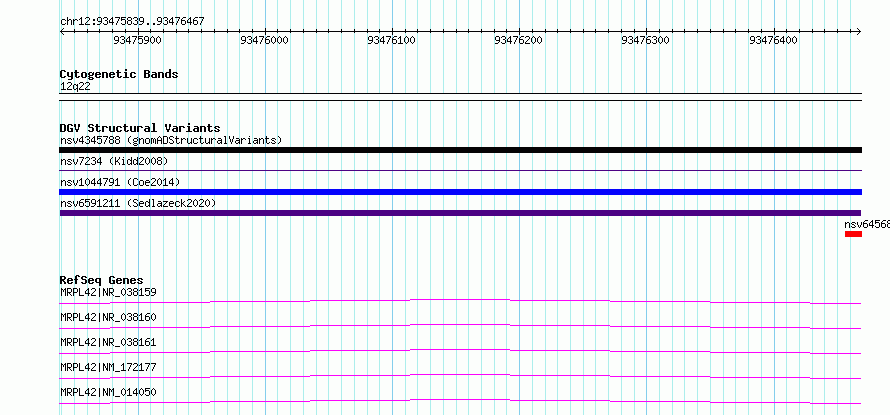Open MRPL42|NR_038159 transcript label
This screenshot has height=415, width=890.
(x=108, y=292)
